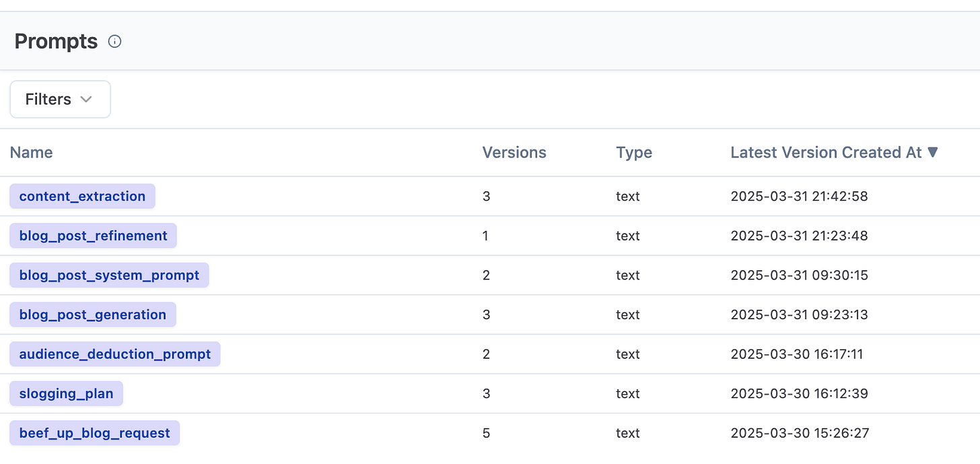Click the date 2025-03-31 09:23:13
Image resolution: width=980 pixels, height=464 pixels.
point(799,314)
